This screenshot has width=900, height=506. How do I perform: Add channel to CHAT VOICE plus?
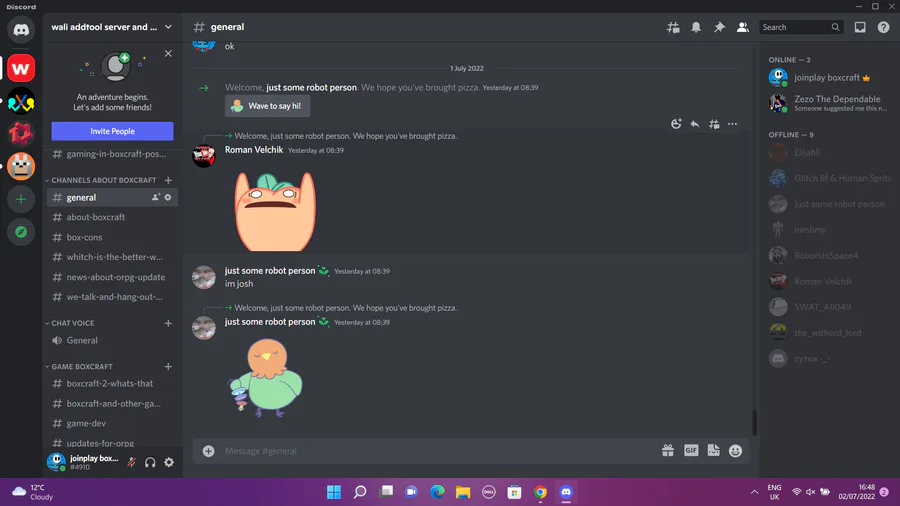point(168,323)
